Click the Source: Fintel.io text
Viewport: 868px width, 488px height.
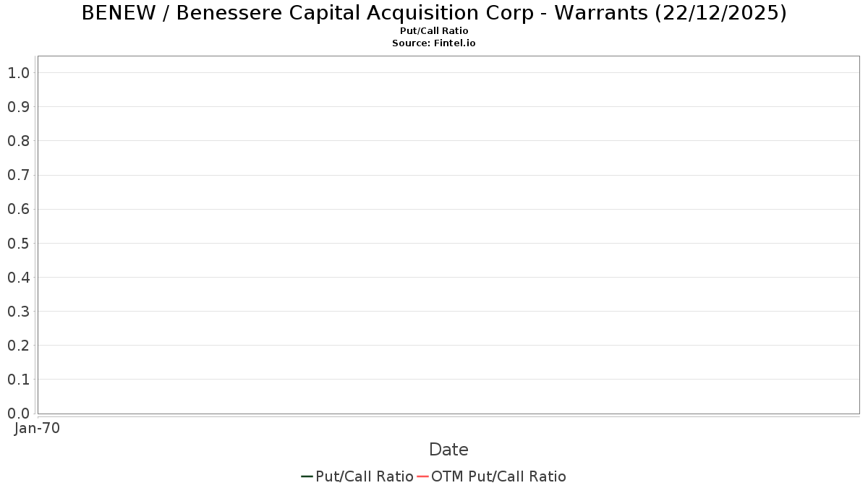pyautogui.click(x=434, y=43)
